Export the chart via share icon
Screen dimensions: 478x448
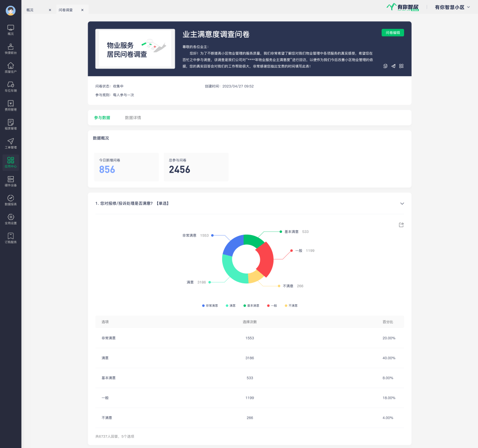pos(401,225)
